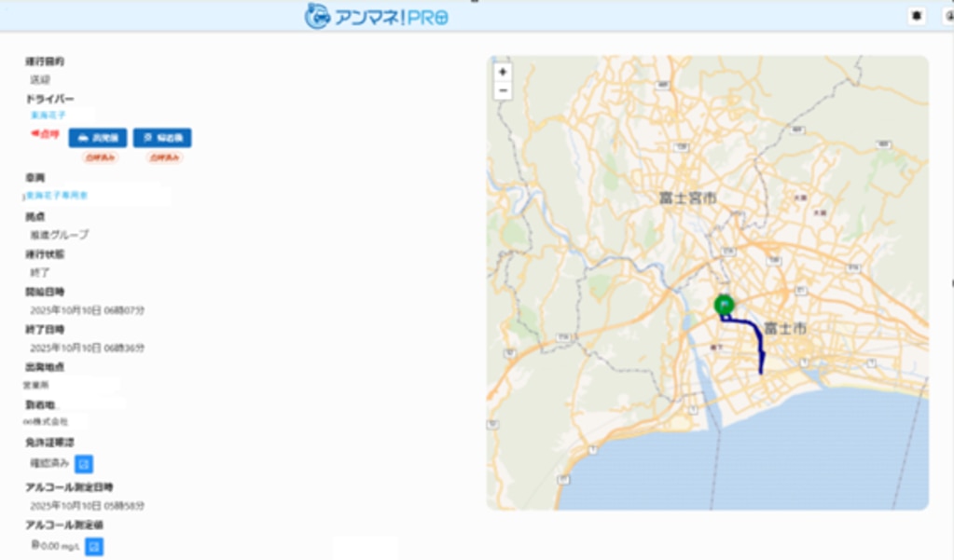Viewport: 954px width, 560px height.
Task: Open the 出発前 pre-departure roll call
Action: (x=98, y=138)
